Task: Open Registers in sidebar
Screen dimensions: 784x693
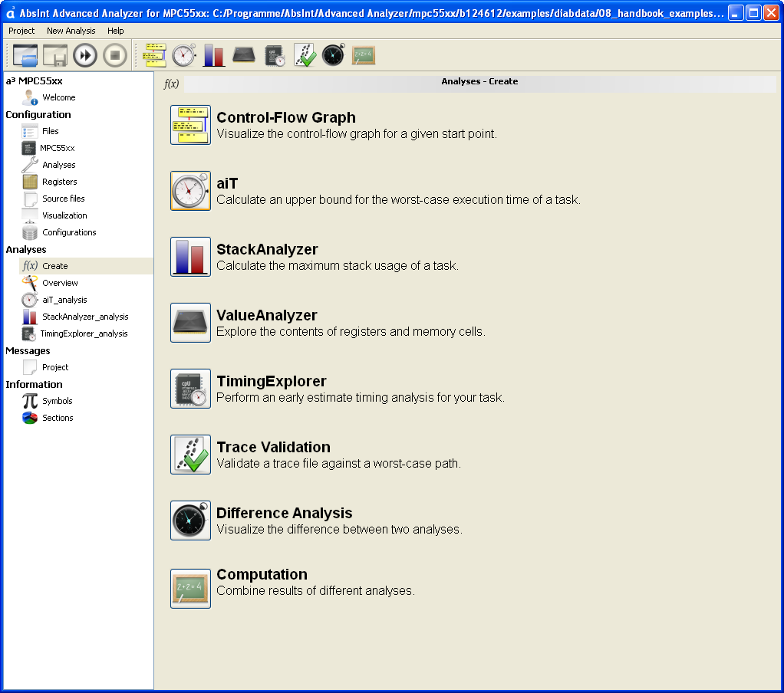Action: (x=60, y=182)
